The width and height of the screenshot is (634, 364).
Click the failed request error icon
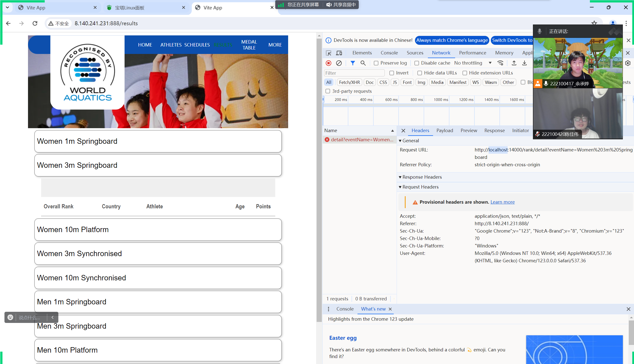pyautogui.click(x=327, y=140)
